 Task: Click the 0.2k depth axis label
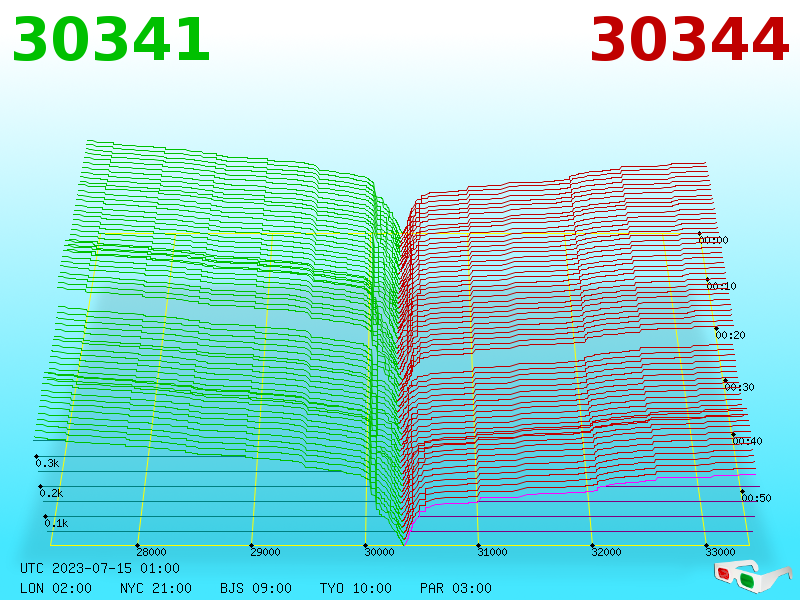point(52,493)
